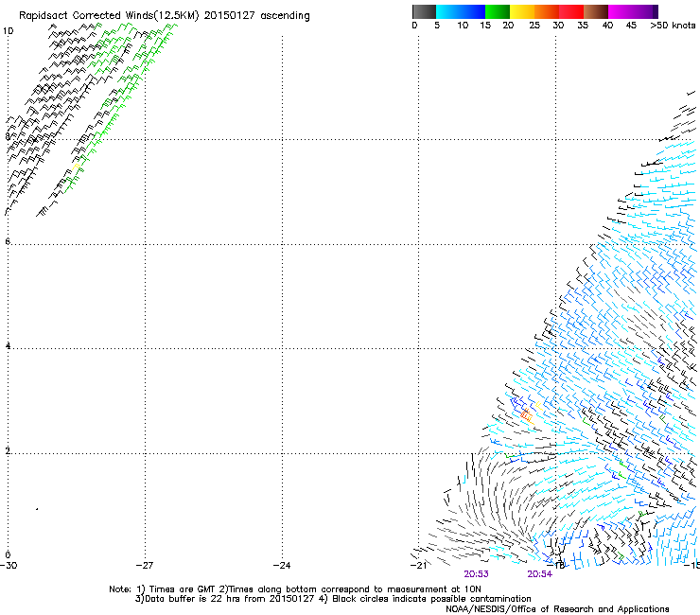
Task: Click the '-21' longitude axis label
Action: point(418,566)
